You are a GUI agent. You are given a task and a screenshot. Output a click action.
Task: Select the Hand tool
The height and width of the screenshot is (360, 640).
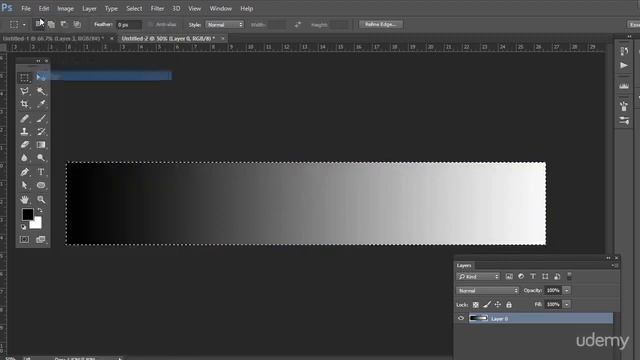point(24,200)
